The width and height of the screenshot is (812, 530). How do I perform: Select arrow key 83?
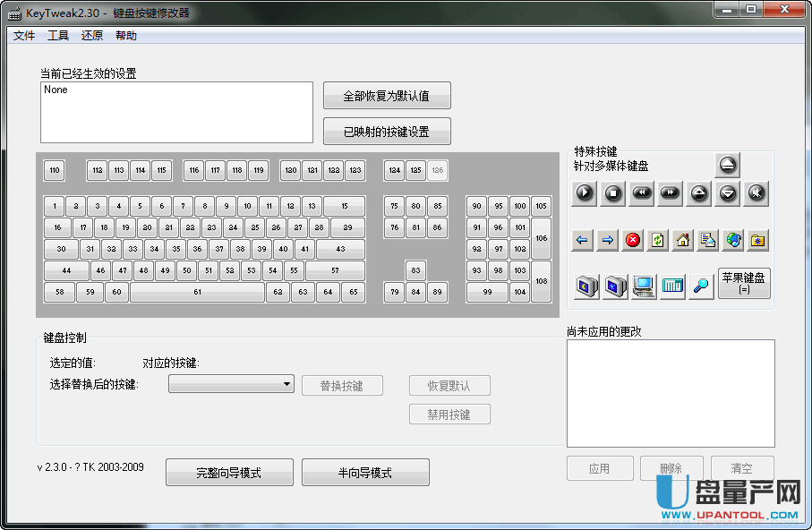click(415, 270)
